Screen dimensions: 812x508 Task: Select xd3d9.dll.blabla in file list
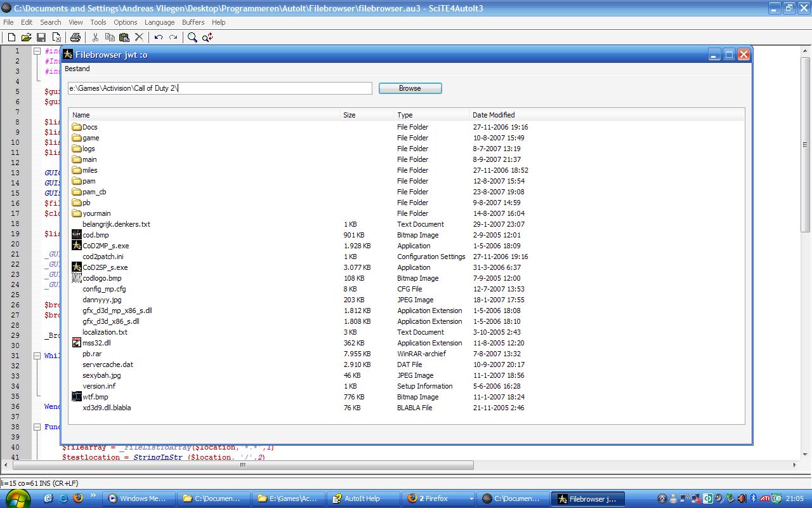(x=107, y=408)
